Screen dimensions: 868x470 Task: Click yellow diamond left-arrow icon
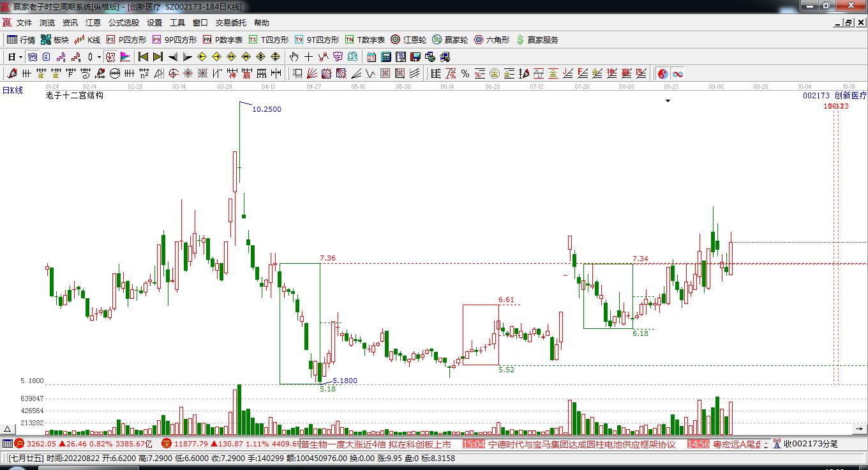coord(202,57)
